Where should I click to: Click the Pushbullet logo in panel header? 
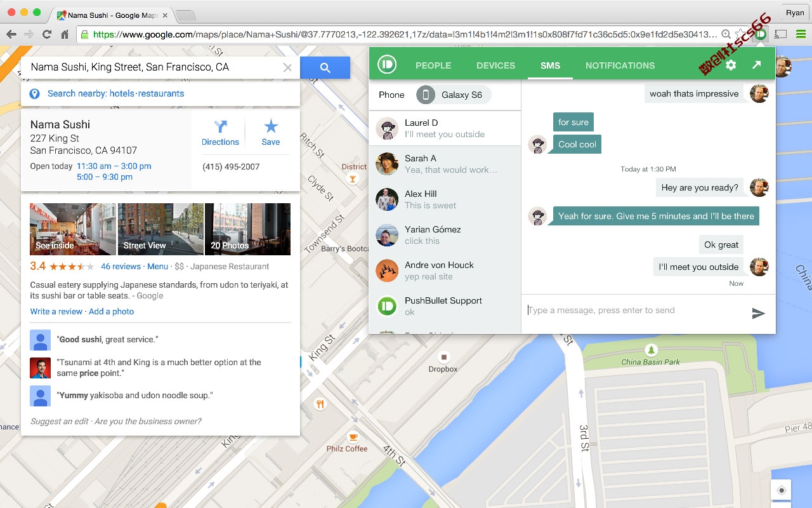click(387, 65)
